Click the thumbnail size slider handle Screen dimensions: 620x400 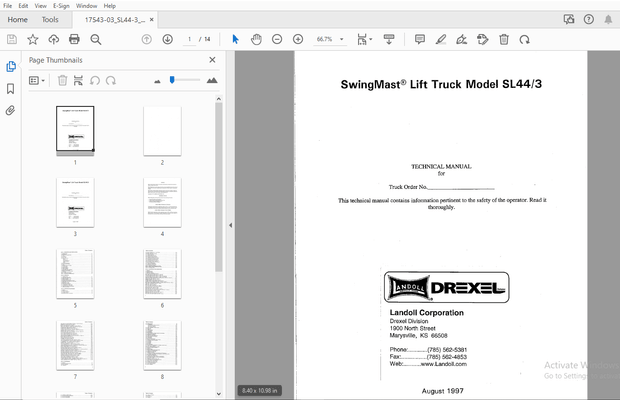[x=172, y=80]
